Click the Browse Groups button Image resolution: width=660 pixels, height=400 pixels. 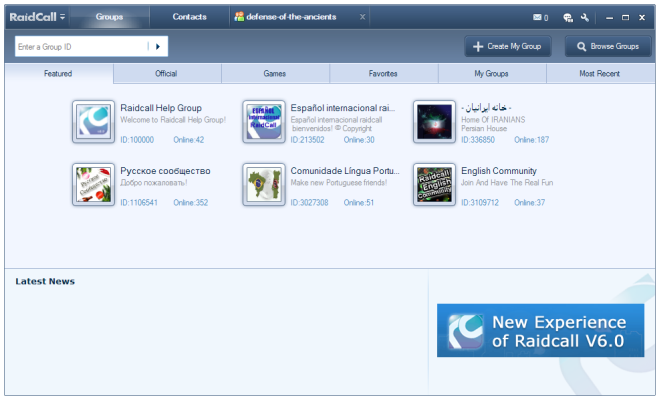[x=608, y=46]
